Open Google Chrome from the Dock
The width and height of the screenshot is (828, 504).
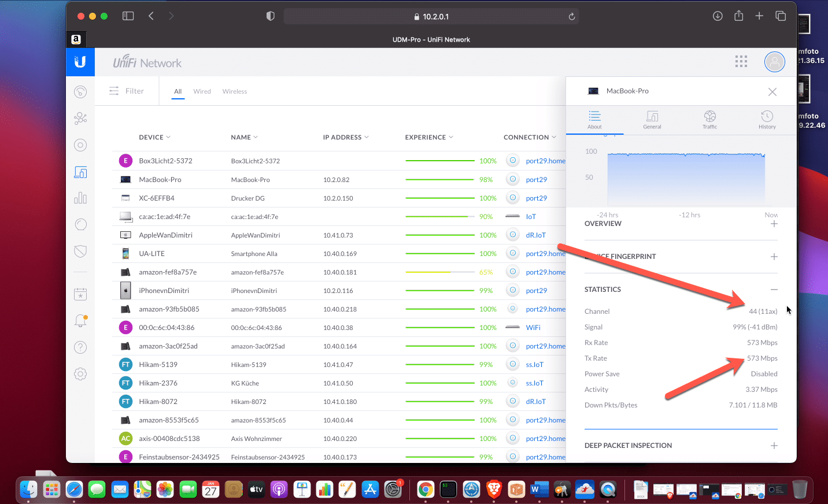426,490
